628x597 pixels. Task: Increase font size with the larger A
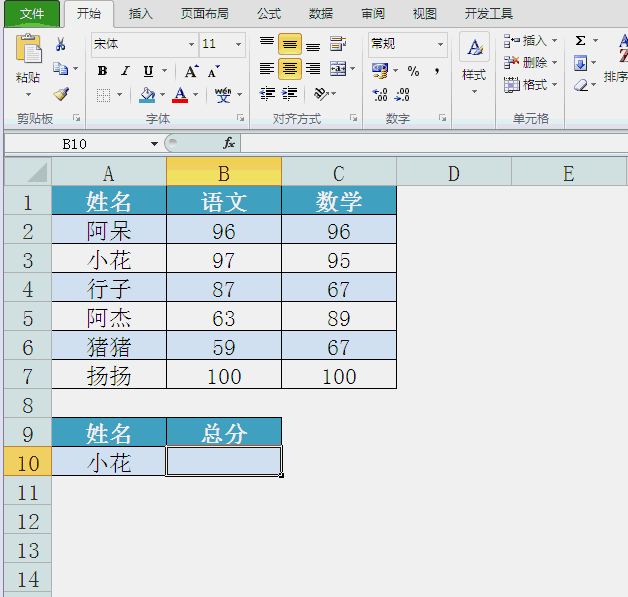click(x=191, y=72)
